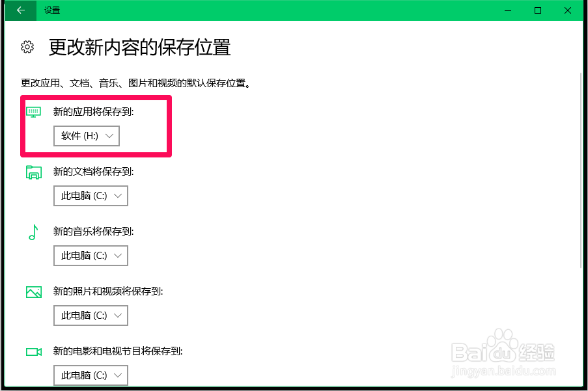Image resolution: width=588 pixels, height=391 pixels.
Task: Click the 设置 title text
Action: [x=52, y=10]
